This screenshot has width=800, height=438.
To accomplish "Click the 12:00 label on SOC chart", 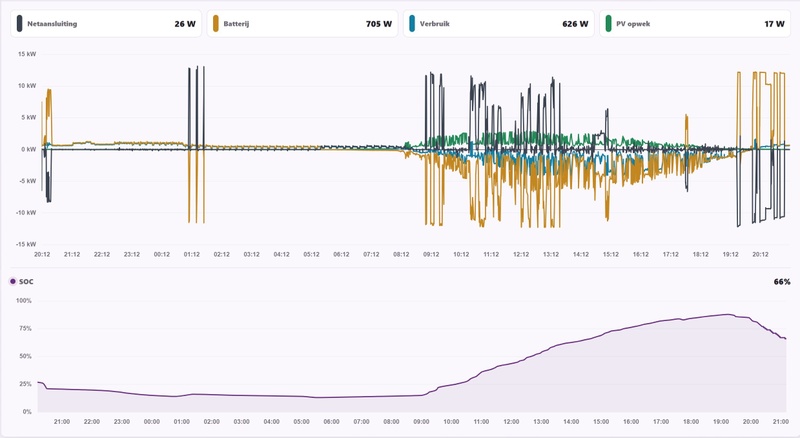I will pyautogui.click(x=511, y=422).
